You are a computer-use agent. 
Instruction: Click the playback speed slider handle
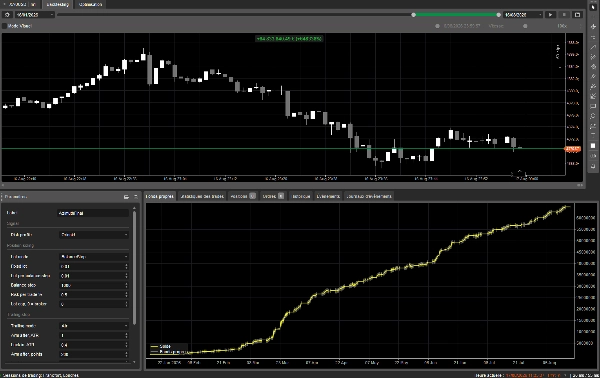point(525,26)
